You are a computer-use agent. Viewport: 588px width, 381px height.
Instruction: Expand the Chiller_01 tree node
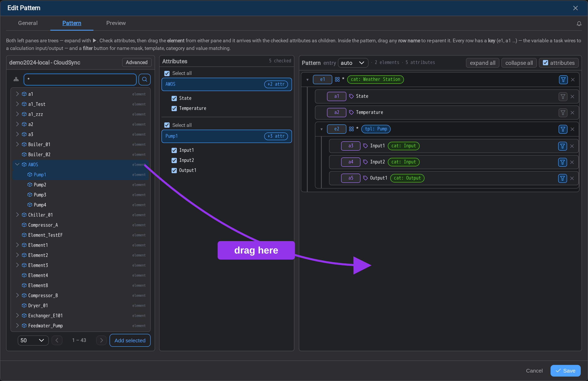click(x=17, y=215)
